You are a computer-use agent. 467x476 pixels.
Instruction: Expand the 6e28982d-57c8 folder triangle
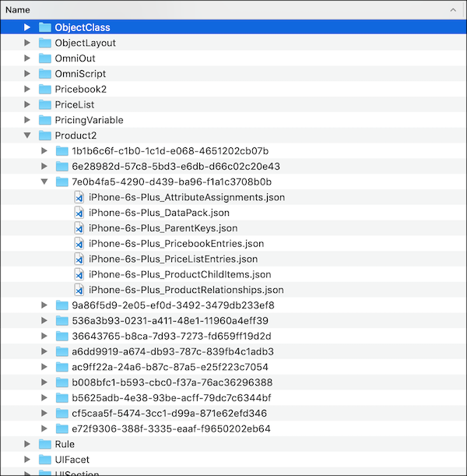(x=44, y=167)
